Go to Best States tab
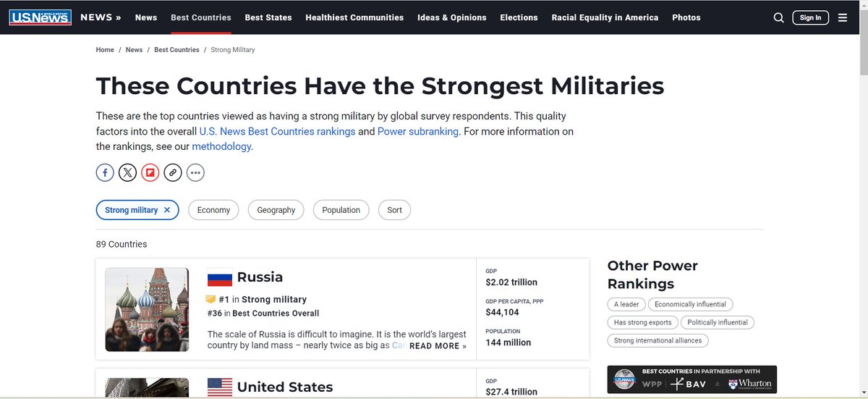 (268, 17)
